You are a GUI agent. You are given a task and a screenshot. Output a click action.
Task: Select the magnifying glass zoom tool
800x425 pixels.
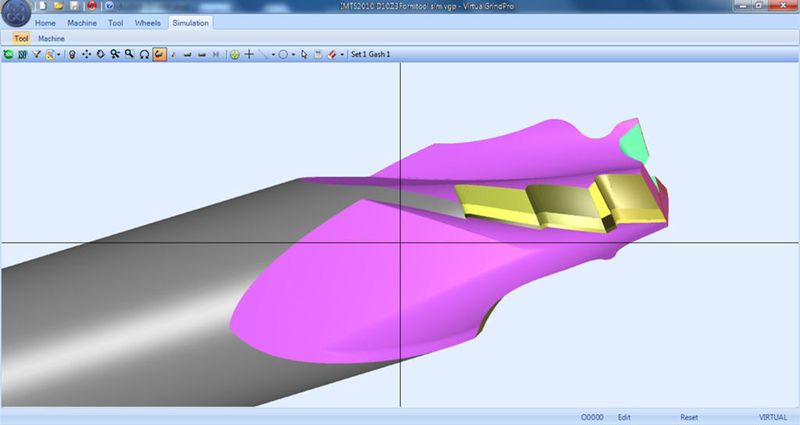pos(130,54)
